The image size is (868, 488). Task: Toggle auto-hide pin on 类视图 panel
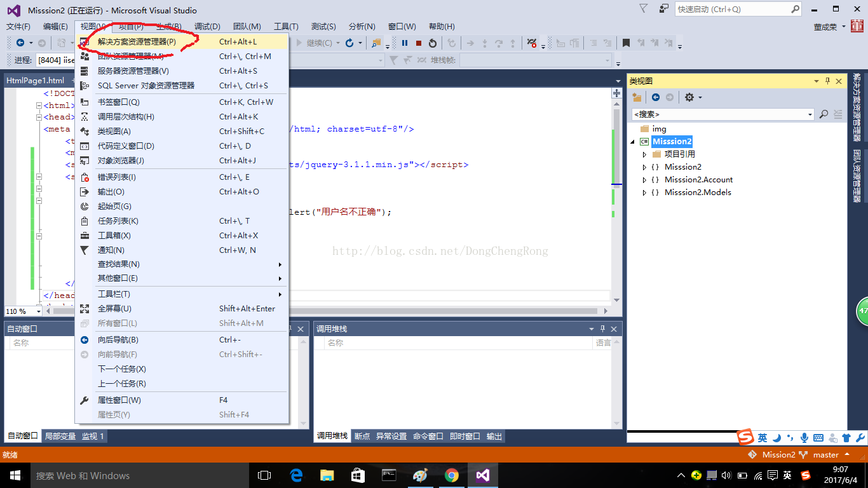827,81
